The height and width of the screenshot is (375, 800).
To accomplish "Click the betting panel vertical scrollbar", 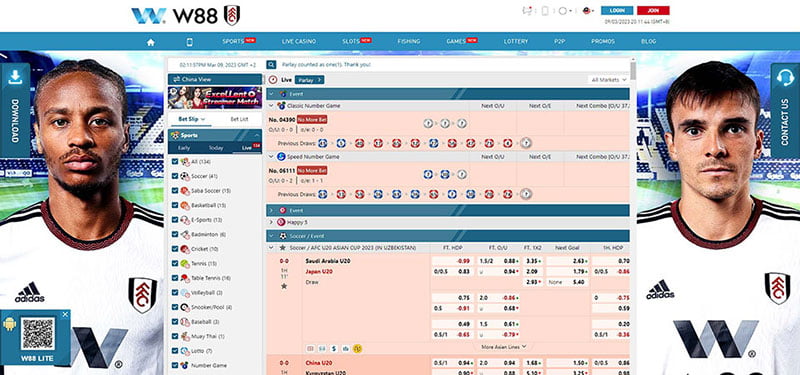I will coord(633,71).
